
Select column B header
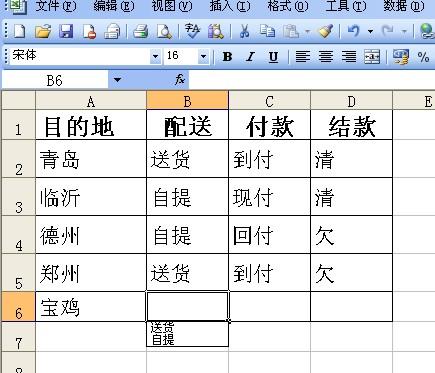pos(187,100)
